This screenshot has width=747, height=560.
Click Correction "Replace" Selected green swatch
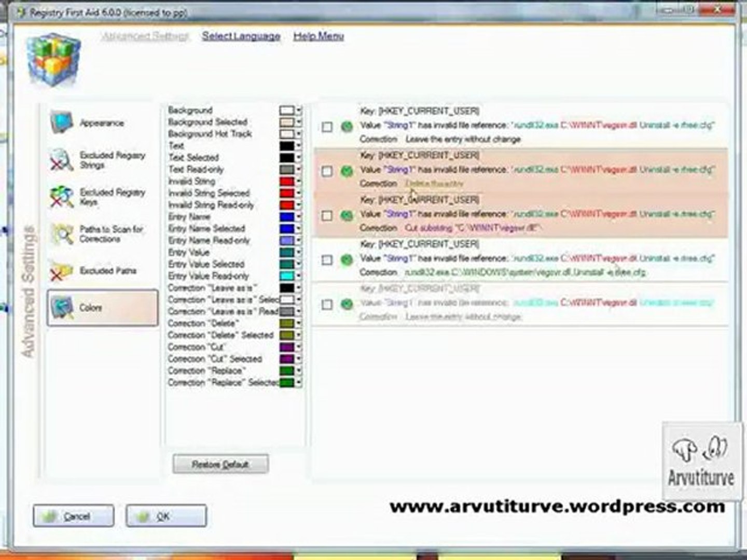[287, 383]
